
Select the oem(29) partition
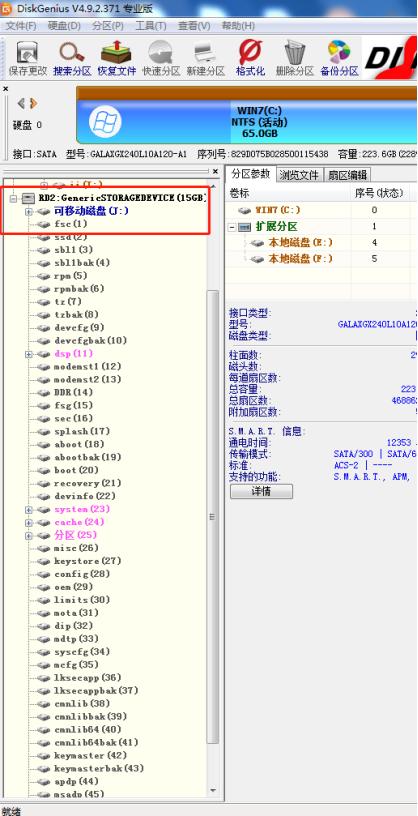tap(73, 587)
